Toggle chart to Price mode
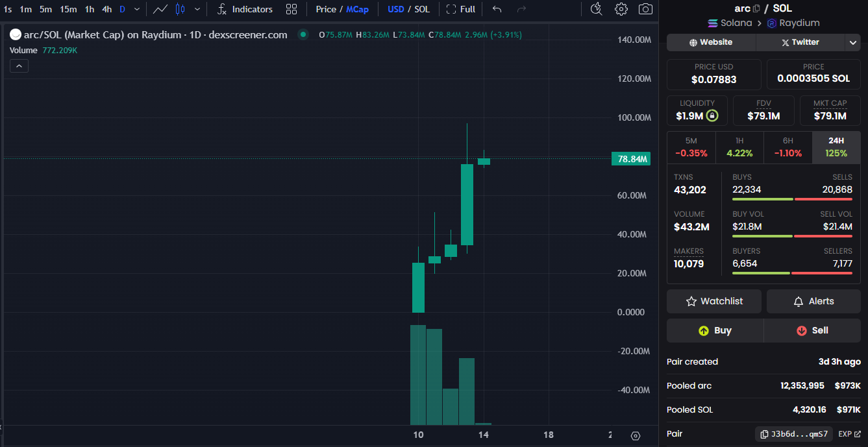This screenshot has width=868, height=447. (x=326, y=9)
